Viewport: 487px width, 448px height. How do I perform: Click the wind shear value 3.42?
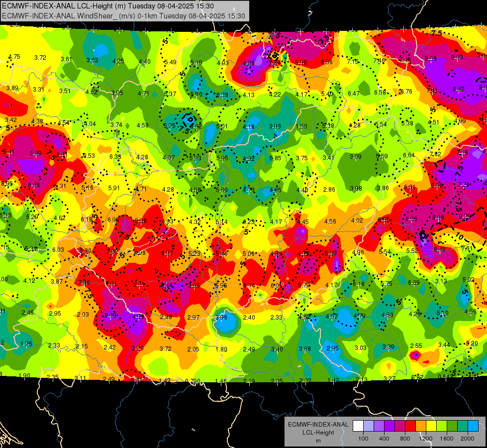(11, 119)
